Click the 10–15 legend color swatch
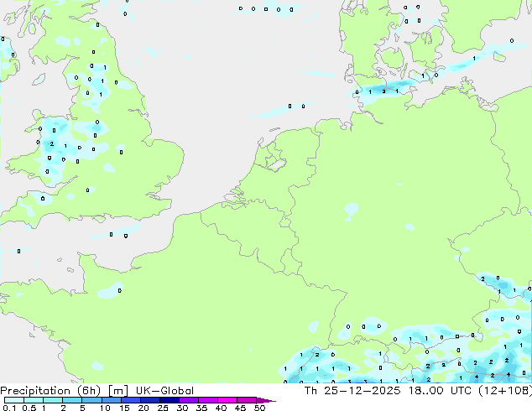Screen dimensions: 532x411 pyautogui.click(x=111, y=400)
